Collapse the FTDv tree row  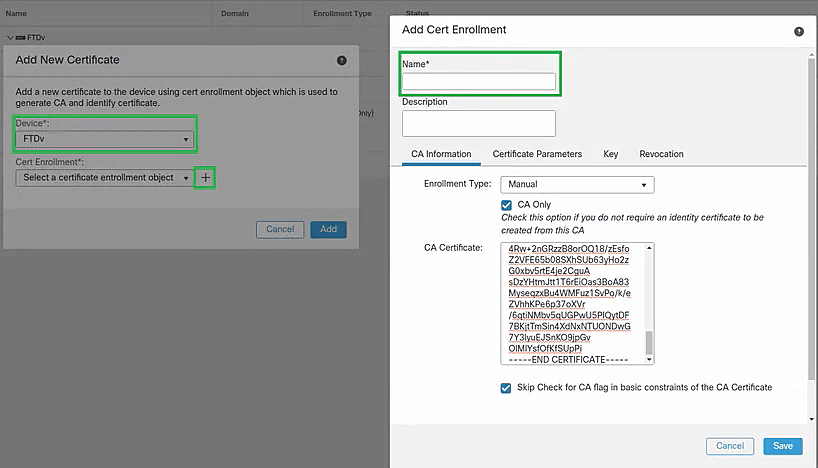(9, 37)
